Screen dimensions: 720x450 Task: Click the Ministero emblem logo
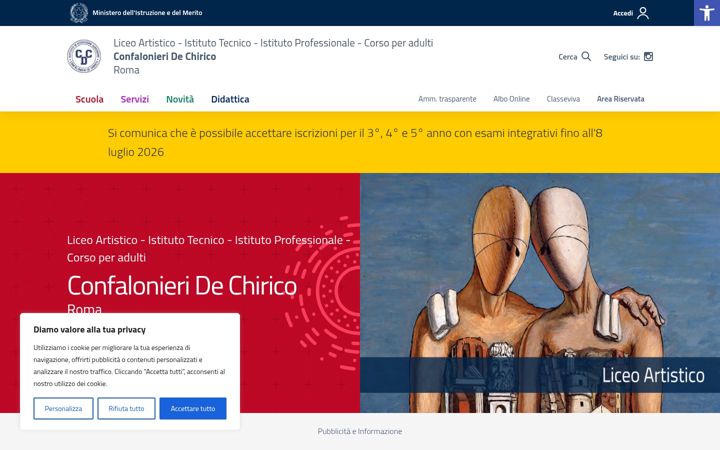click(x=79, y=13)
